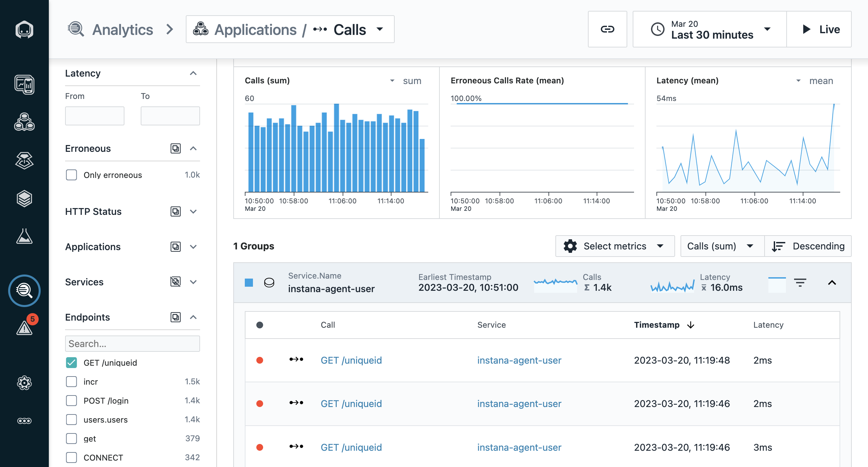This screenshot has height=467, width=868.
Task: Click blue color square of instana-agent-user group
Action: coord(249,282)
